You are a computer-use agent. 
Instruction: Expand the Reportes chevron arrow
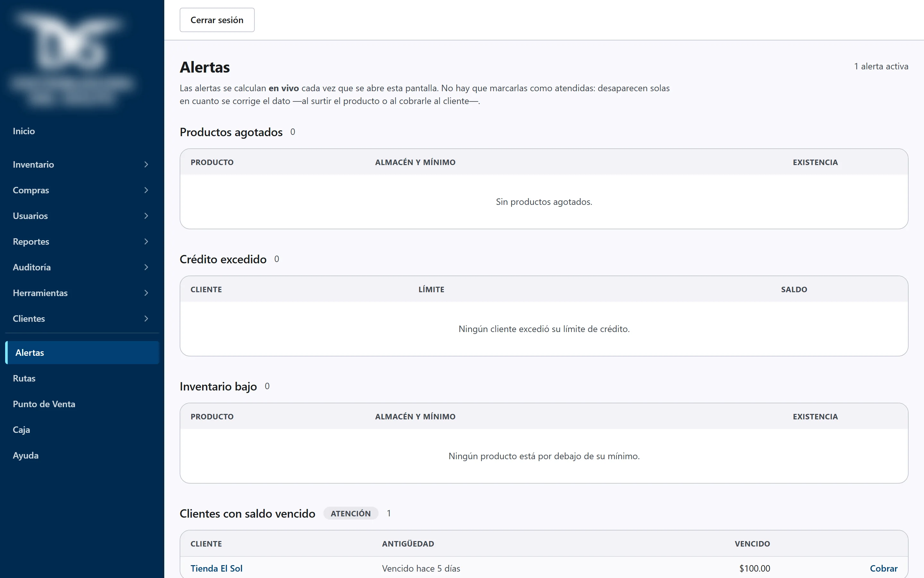pyautogui.click(x=146, y=241)
